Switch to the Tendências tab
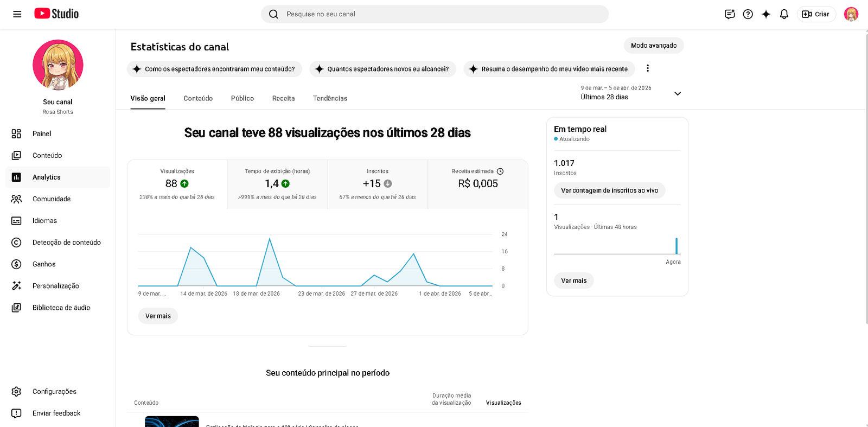 click(330, 98)
